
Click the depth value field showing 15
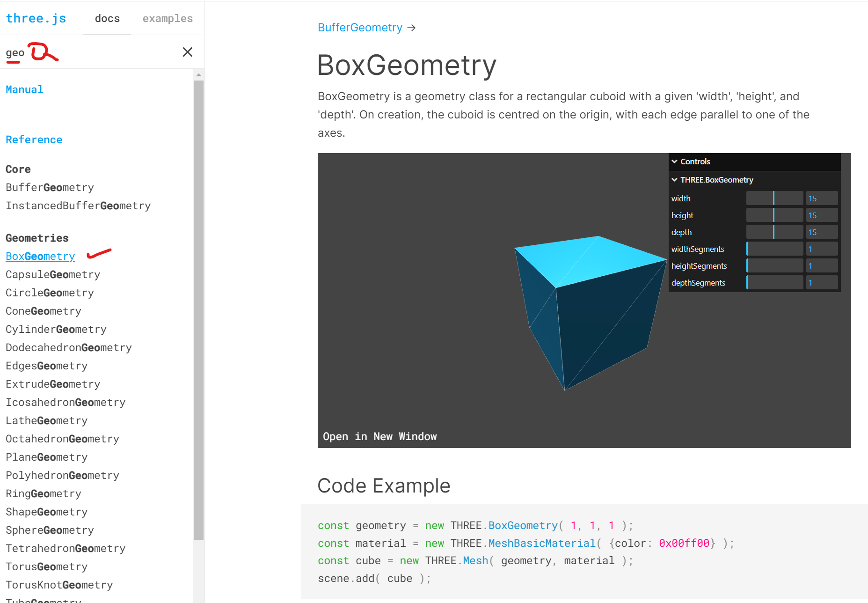tap(822, 232)
